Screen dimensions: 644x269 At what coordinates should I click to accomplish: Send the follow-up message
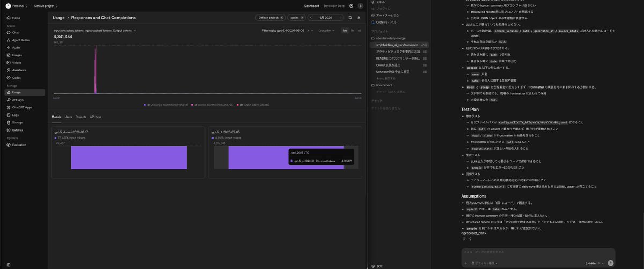pos(610,263)
